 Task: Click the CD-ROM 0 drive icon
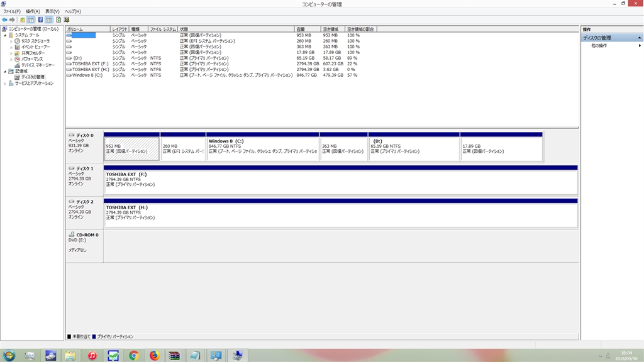pos(72,234)
